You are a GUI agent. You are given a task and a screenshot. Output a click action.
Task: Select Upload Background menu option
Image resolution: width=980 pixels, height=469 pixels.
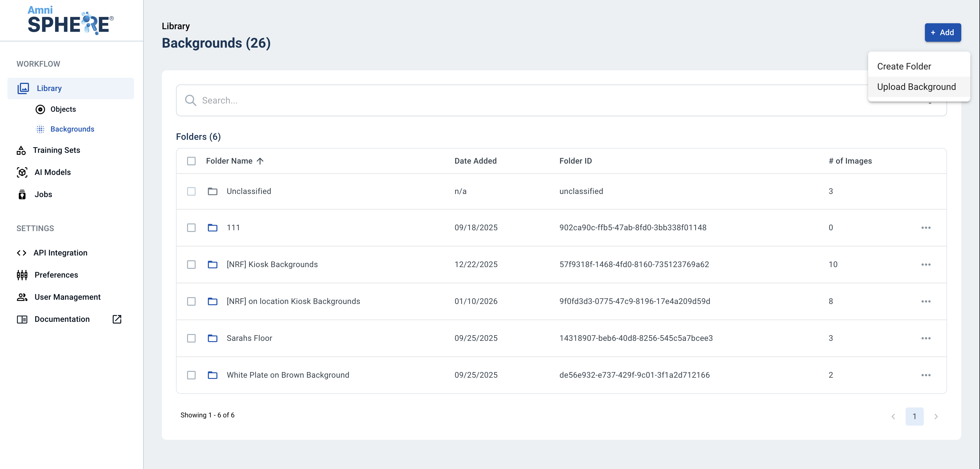[916, 87]
